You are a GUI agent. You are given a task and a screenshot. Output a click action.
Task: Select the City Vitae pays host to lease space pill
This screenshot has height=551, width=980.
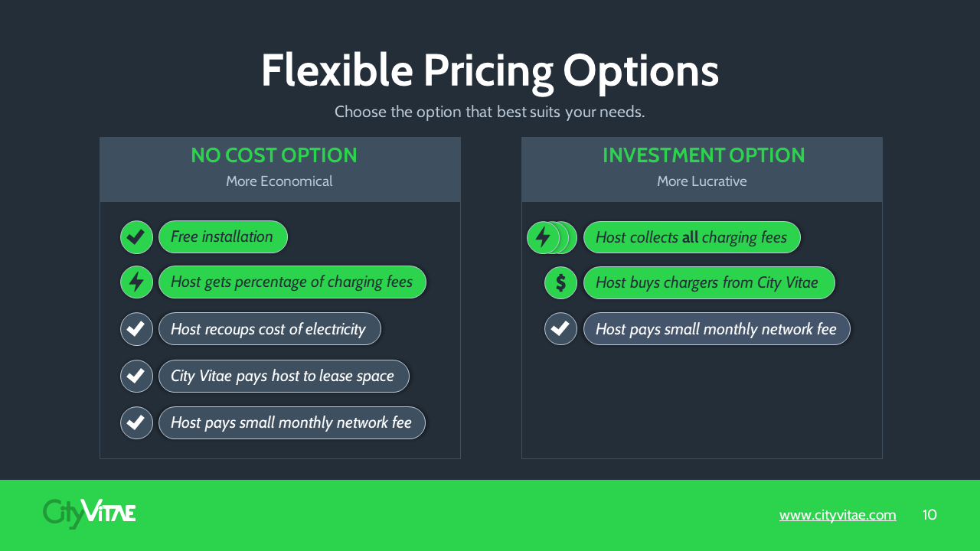[x=284, y=377]
